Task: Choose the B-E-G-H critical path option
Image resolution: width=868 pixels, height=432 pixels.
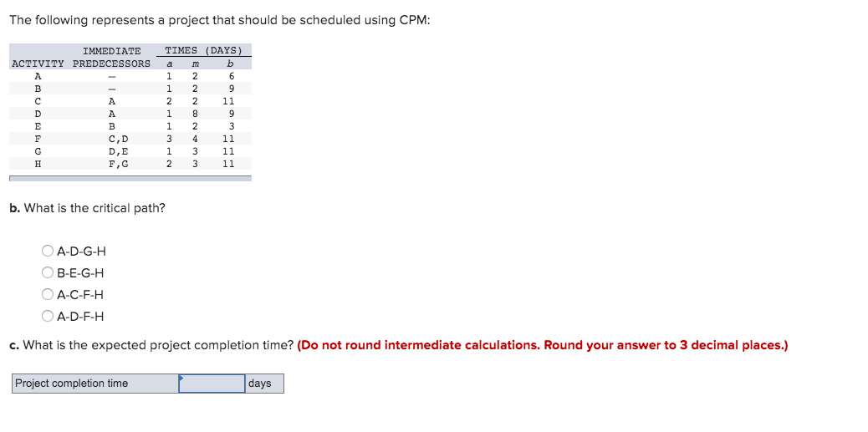Action: (49, 272)
